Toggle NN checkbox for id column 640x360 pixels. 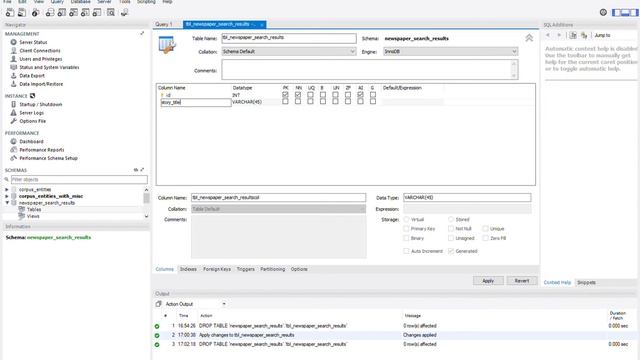coord(298,95)
